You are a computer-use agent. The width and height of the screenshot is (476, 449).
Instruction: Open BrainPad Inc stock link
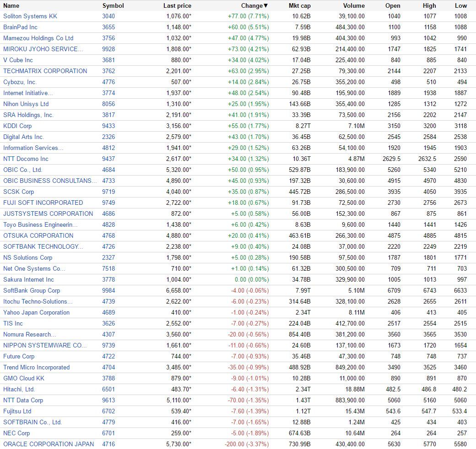(x=20, y=27)
